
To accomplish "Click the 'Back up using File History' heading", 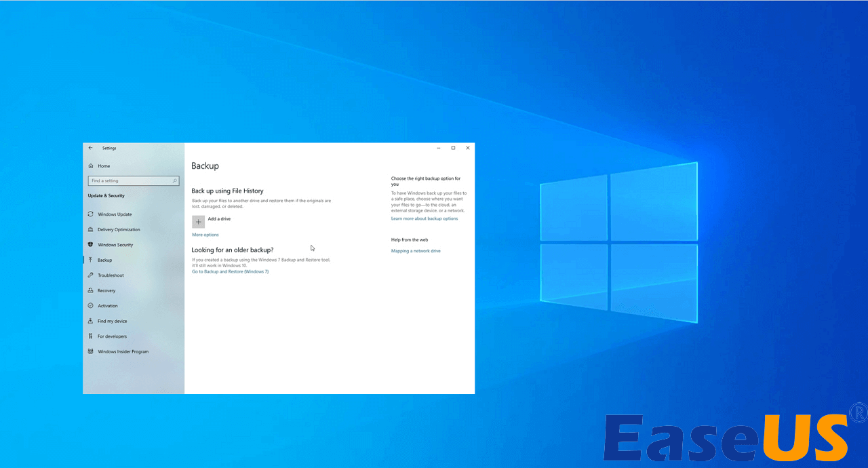I will (x=227, y=191).
